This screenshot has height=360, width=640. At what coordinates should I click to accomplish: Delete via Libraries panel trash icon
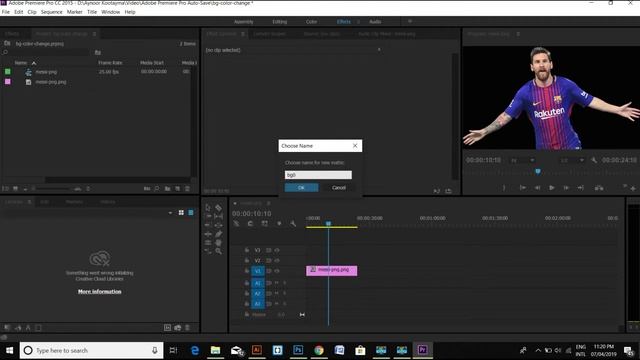pyautogui.click(x=187, y=327)
